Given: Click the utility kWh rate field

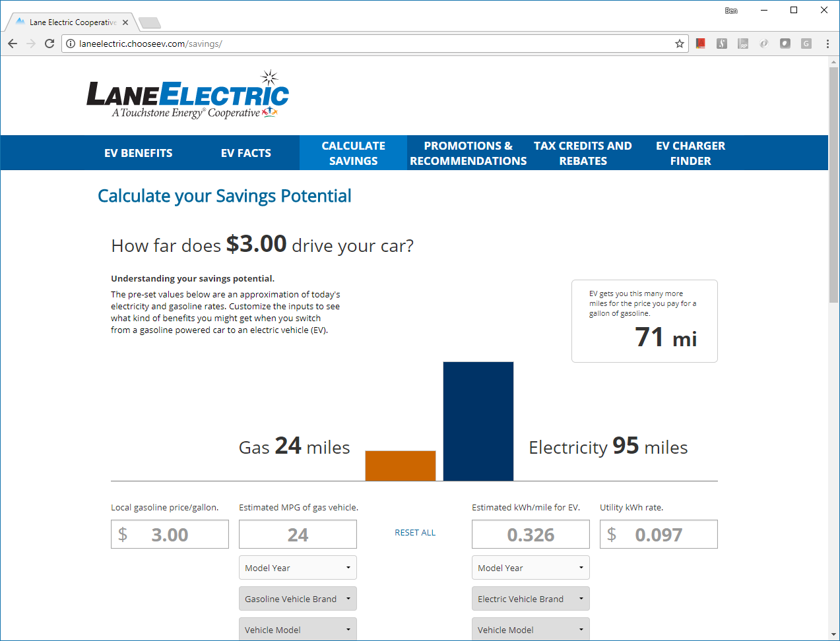Looking at the screenshot, I should (x=659, y=535).
